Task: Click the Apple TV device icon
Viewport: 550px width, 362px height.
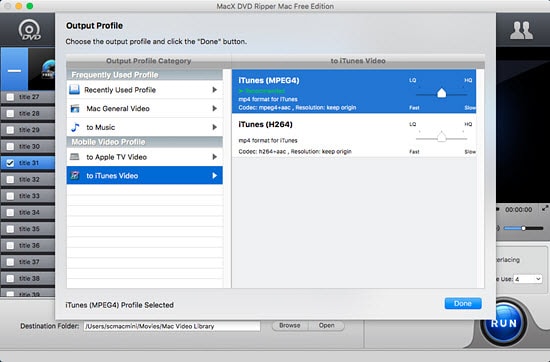Action: [74, 157]
